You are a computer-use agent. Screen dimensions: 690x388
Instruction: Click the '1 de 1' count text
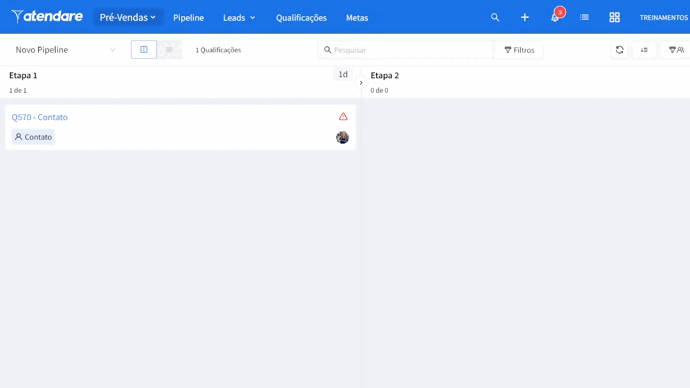pos(18,90)
